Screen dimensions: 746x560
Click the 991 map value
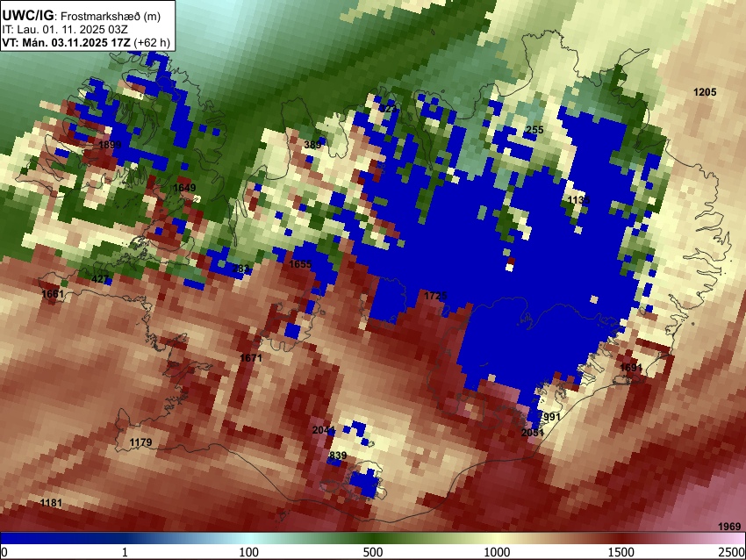[x=551, y=417]
